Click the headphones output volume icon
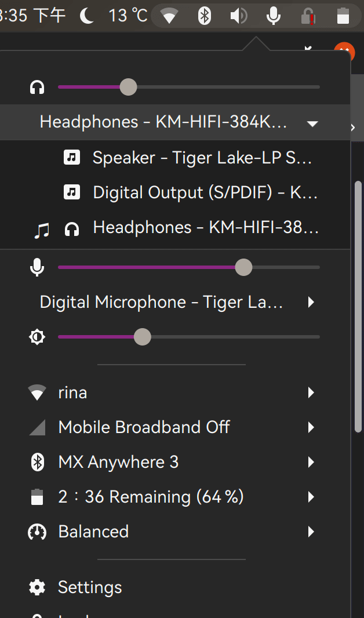364x618 pixels. [37, 86]
